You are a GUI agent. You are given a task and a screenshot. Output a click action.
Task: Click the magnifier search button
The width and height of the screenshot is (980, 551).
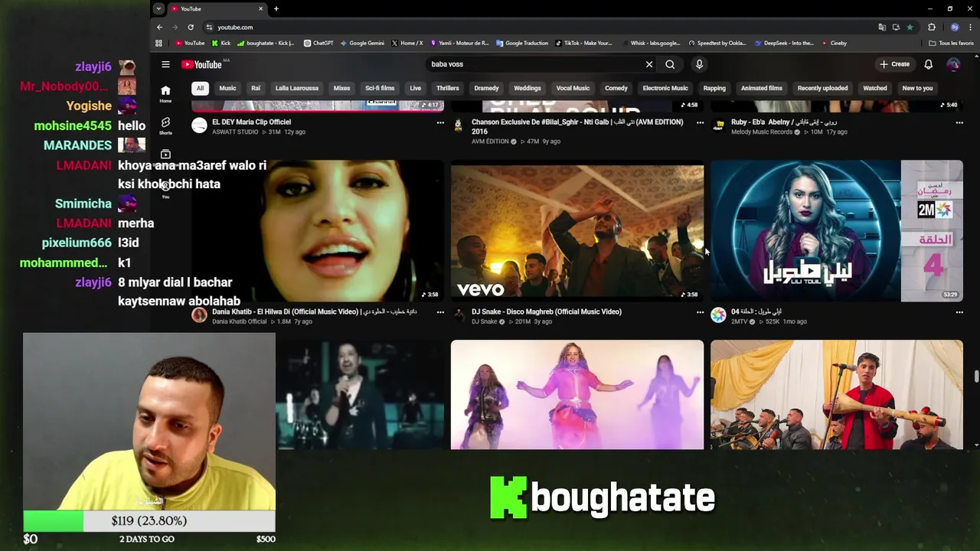pos(670,64)
